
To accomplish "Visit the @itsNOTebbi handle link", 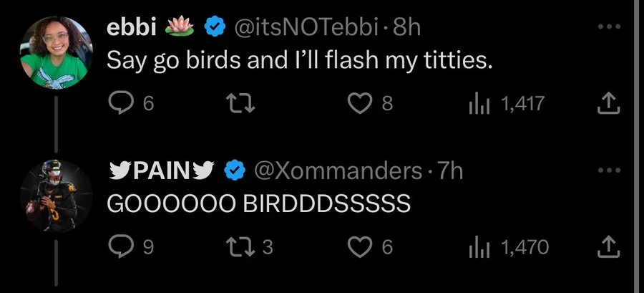I will (x=306, y=28).
